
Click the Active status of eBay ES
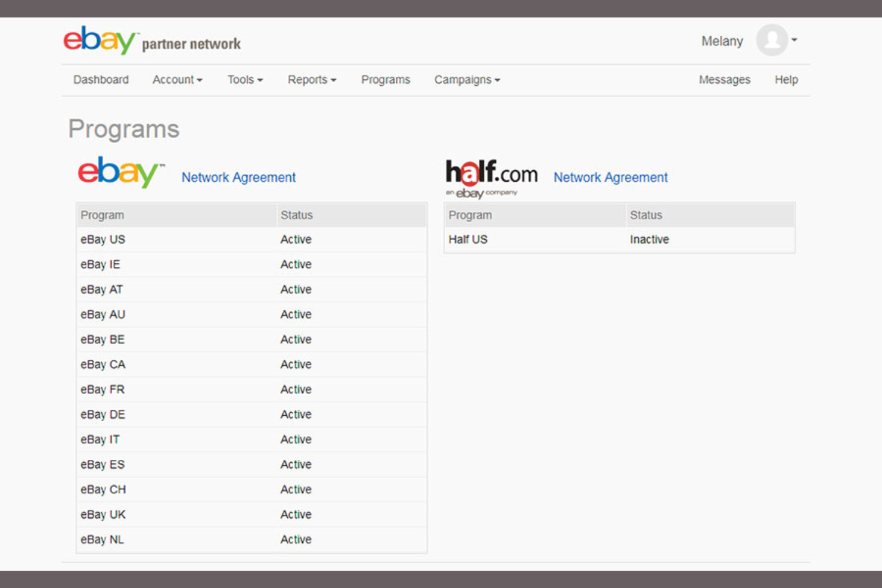pos(296,465)
